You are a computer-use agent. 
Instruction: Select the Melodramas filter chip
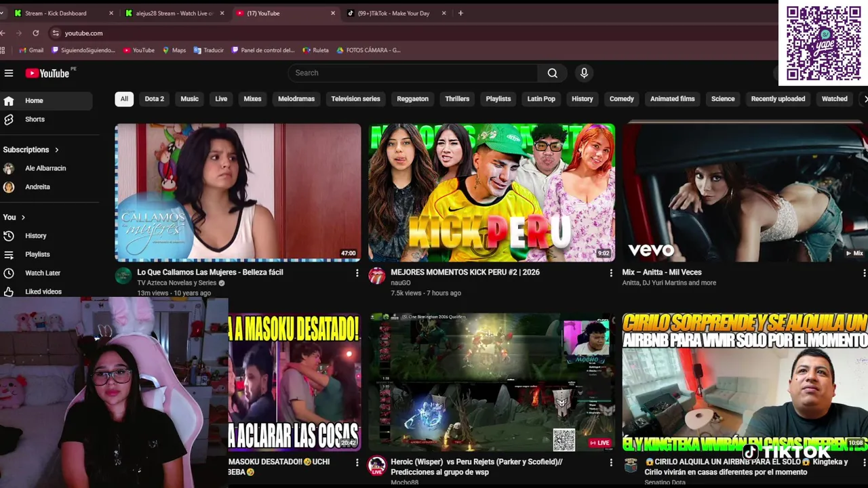pyautogui.click(x=296, y=99)
